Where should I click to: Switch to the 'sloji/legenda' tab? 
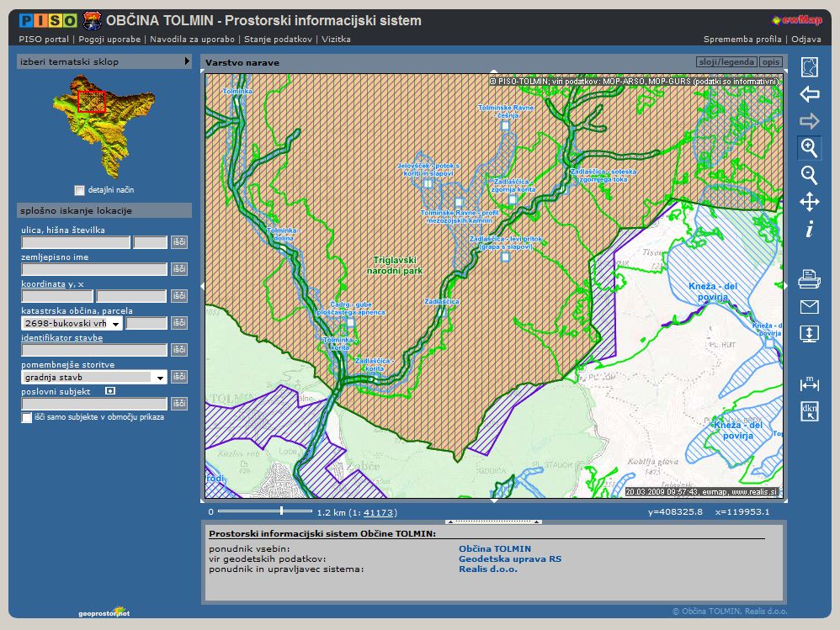726,62
